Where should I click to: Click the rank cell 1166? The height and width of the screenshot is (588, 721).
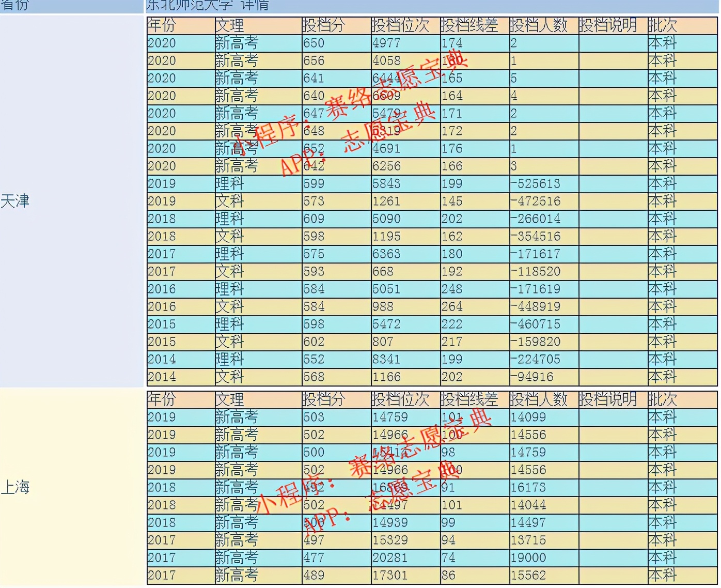click(405, 377)
